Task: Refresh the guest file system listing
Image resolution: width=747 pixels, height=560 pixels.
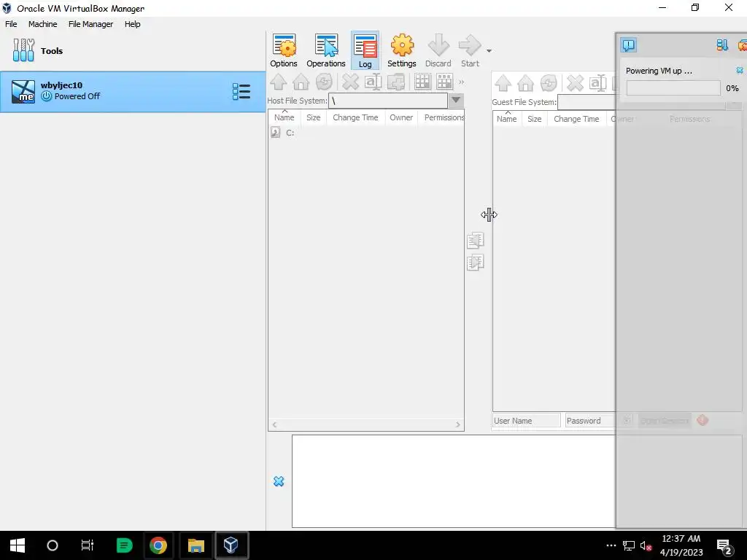Action: coord(549,83)
